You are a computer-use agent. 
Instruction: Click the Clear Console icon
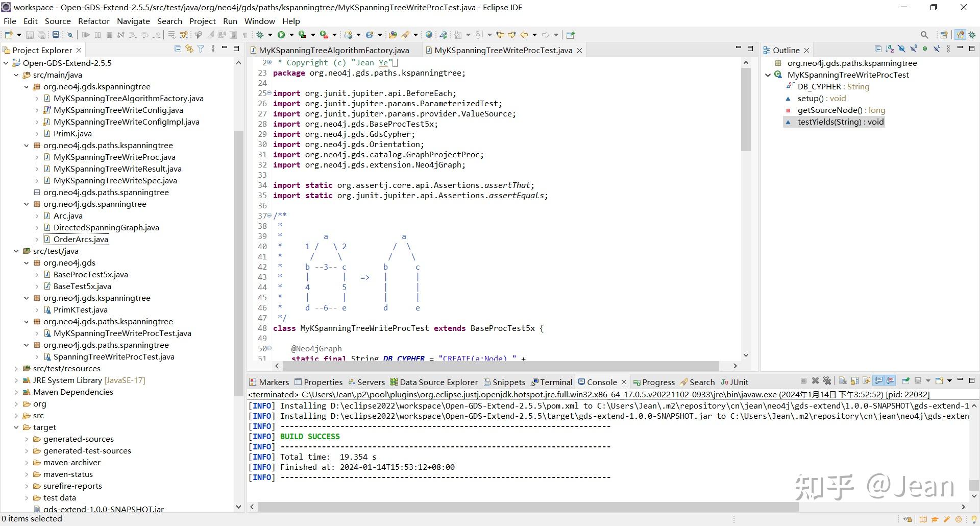843,381
